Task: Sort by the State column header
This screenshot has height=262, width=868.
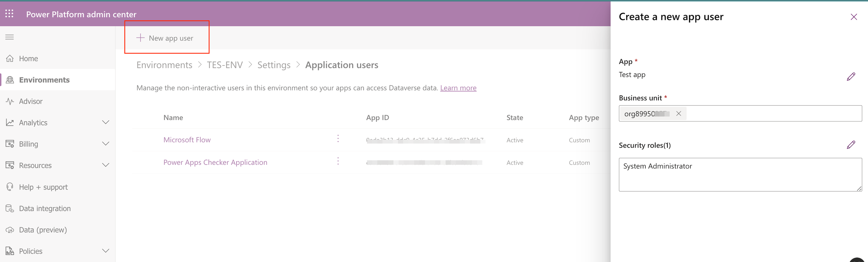Action: 514,117
